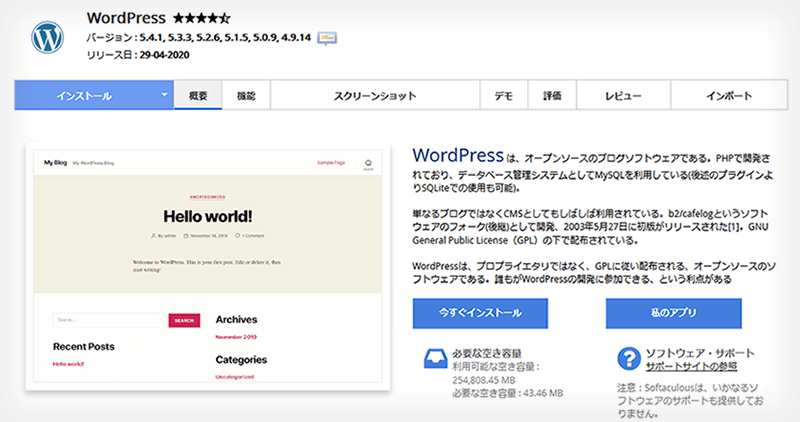
Task: Click the 今すぐインストール button
Action: [x=480, y=313]
